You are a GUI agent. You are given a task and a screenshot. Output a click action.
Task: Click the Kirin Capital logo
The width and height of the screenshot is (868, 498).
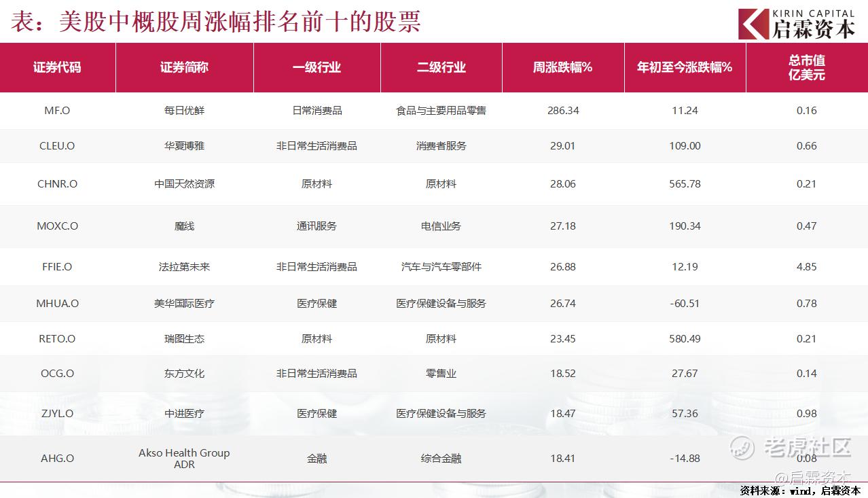click(796, 24)
